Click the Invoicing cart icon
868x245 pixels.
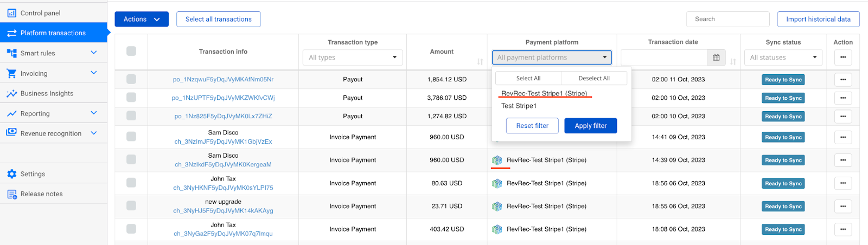(x=11, y=73)
